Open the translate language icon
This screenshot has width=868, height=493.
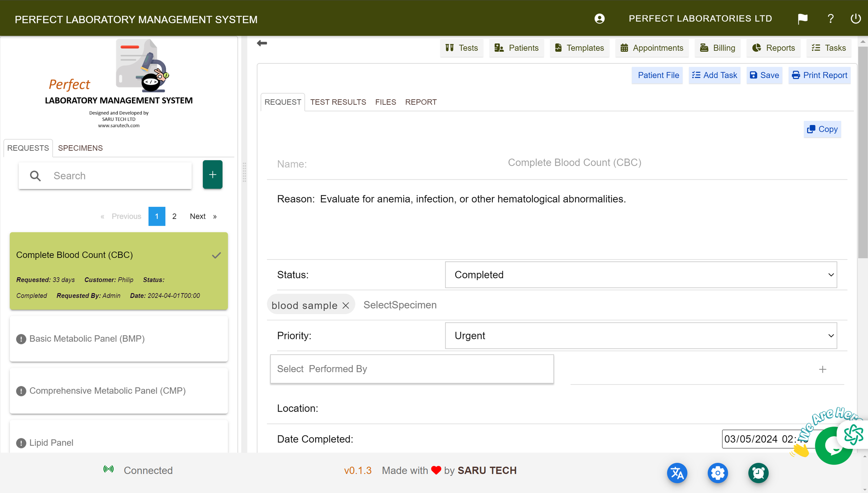[677, 473]
